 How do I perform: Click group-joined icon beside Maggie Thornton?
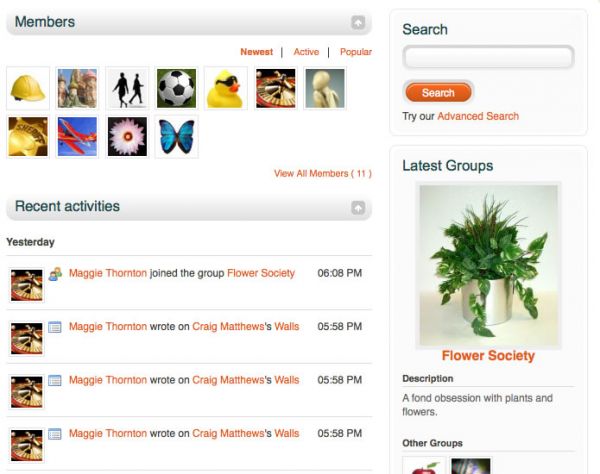coord(55,274)
